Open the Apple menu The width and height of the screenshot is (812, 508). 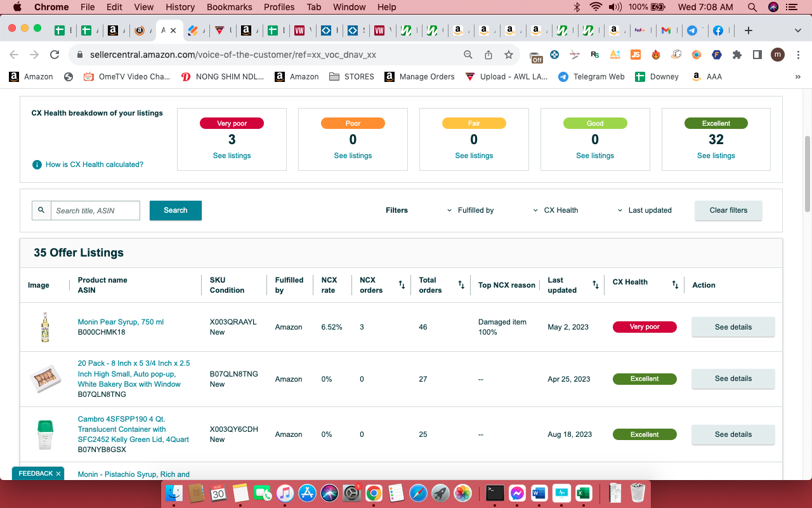16,7
